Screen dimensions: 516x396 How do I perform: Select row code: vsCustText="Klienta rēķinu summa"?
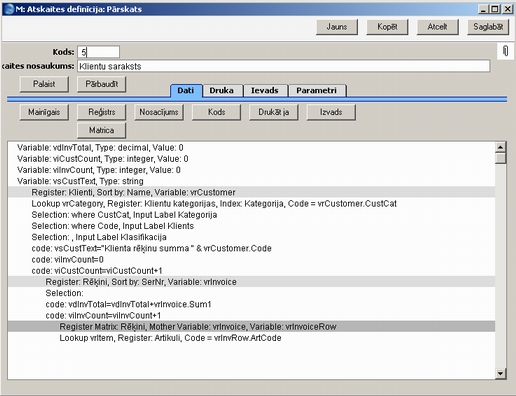coord(251,248)
